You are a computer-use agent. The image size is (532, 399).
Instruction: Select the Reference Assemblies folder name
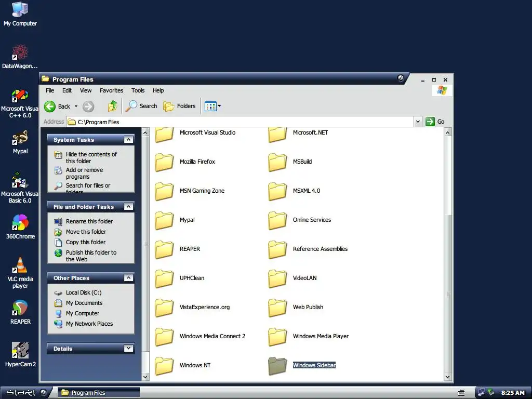click(x=320, y=249)
